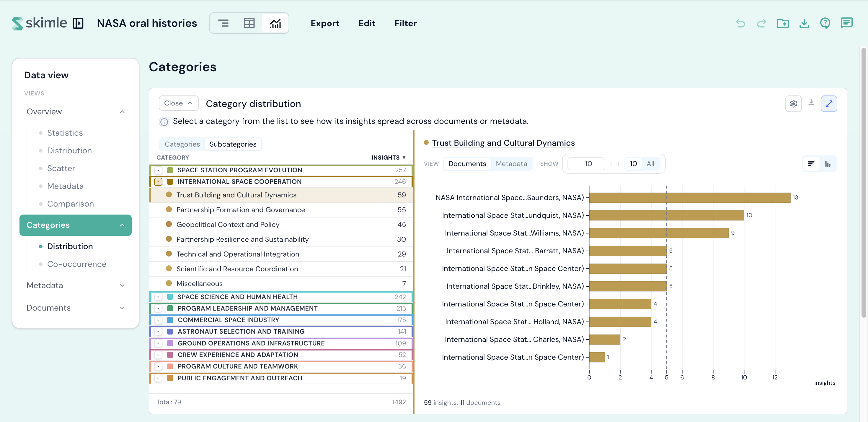Click the Close button of Category distribution
Viewport: 868px width, 422px height.
coord(179,103)
